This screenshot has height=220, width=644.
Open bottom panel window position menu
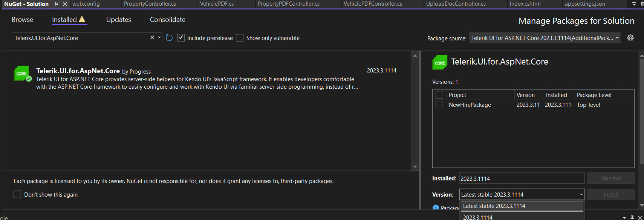[x=624, y=217]
